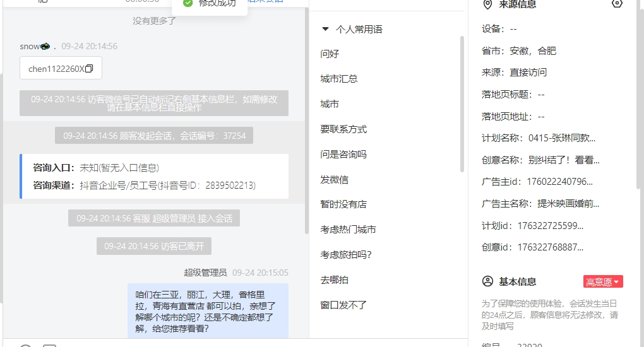Screen dimensions: 644x347
Task: Select the 窗口发不了 quick phrase
Action: pos(343,305)
